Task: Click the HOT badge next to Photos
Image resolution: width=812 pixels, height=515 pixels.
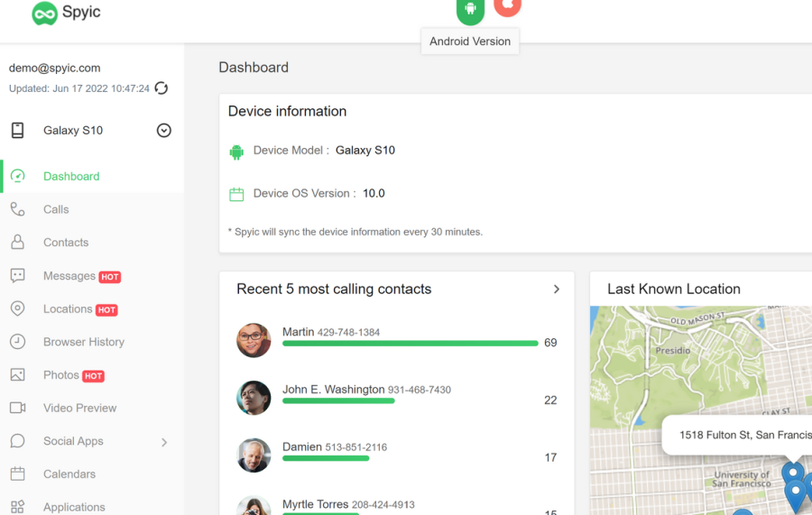Action: [x=93, y=376]
